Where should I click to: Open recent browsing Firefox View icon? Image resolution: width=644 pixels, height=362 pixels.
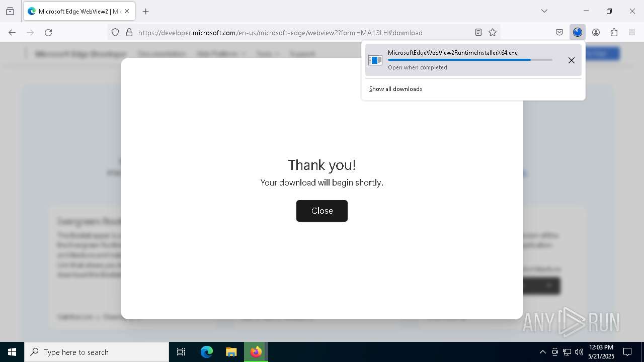pos(10,11)
